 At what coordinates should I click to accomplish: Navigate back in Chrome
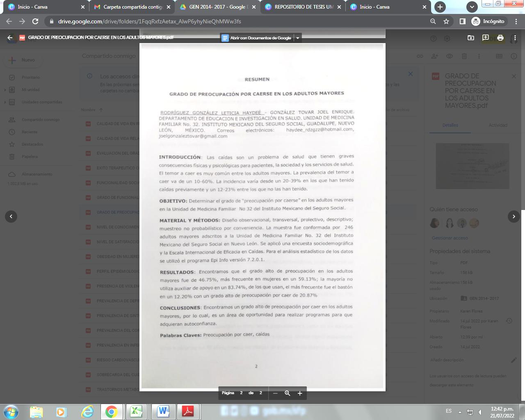click(x=9, y=21)
